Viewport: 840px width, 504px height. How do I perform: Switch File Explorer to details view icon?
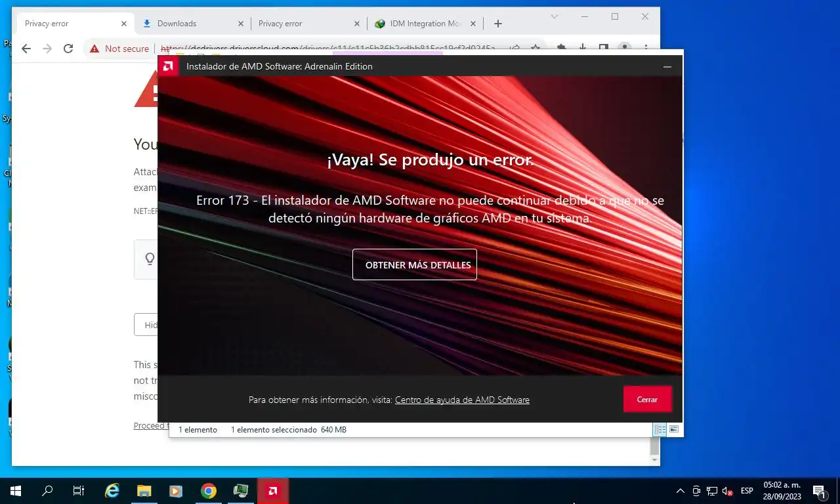pyautogui.click(x=660, y=429)
